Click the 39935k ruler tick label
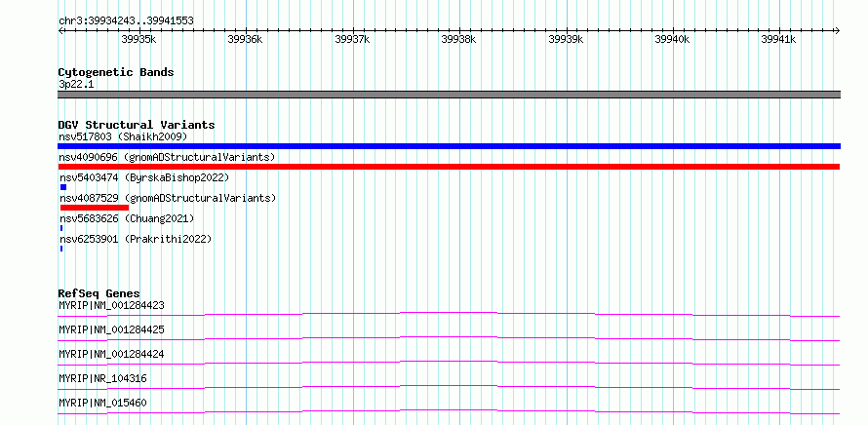868x425 pixels. point(138,39)
